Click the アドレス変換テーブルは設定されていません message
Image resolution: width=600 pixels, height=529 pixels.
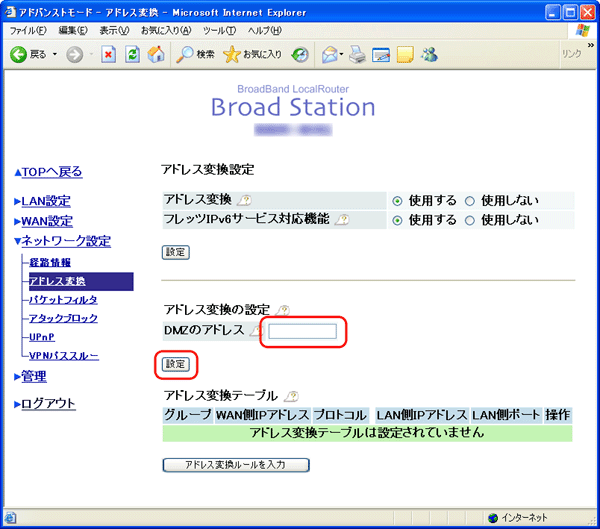coord(367,433)
